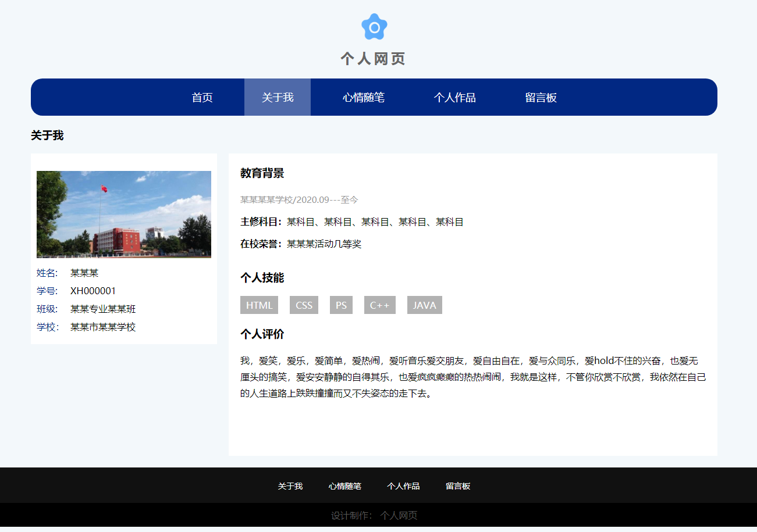Click the 个人评价 section heading
757x532 pixels.
point(262,334)
